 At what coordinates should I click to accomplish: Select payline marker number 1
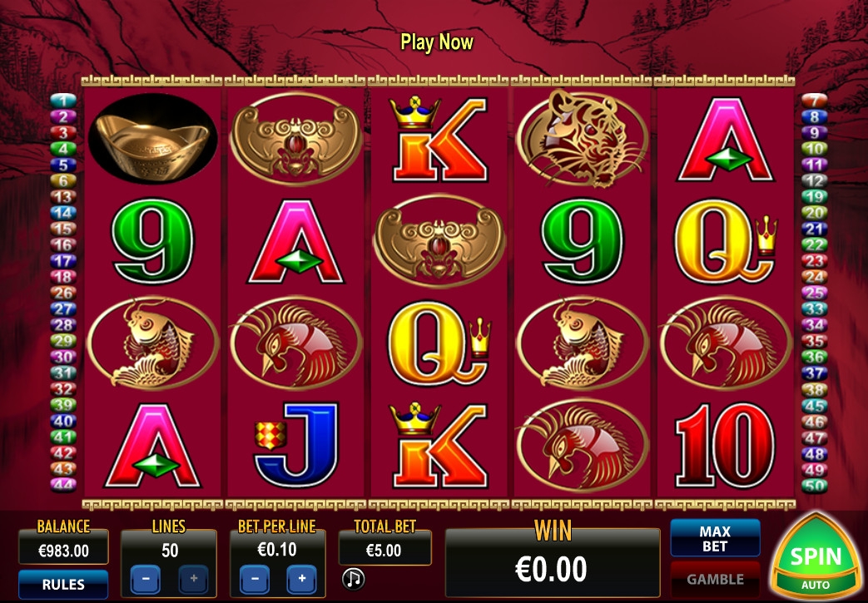coord(63,101)
